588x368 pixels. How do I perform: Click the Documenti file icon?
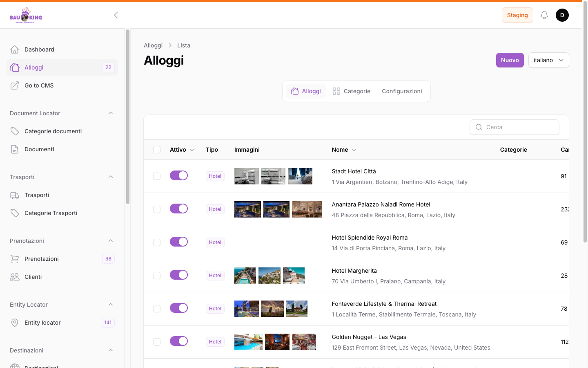[15, 149]
